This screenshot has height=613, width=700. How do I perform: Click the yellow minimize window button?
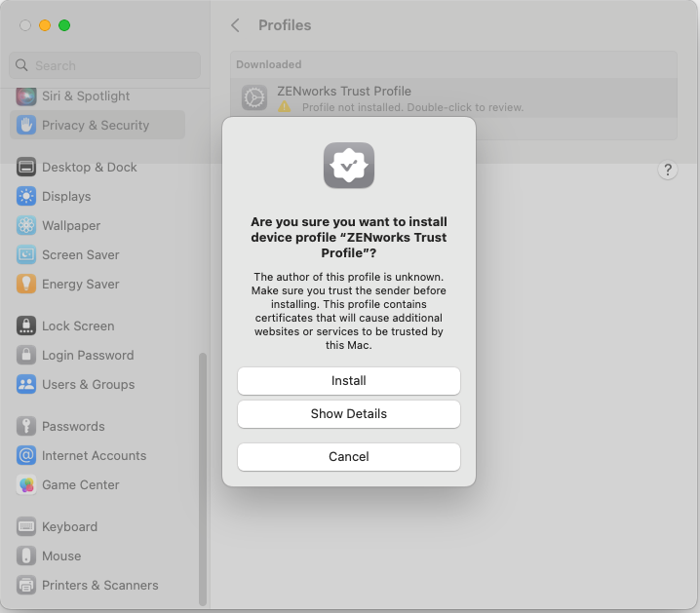[x=45, y=25]
